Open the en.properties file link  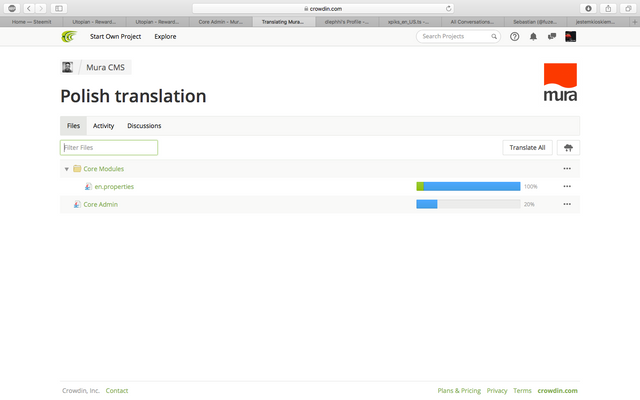(114, 187)
